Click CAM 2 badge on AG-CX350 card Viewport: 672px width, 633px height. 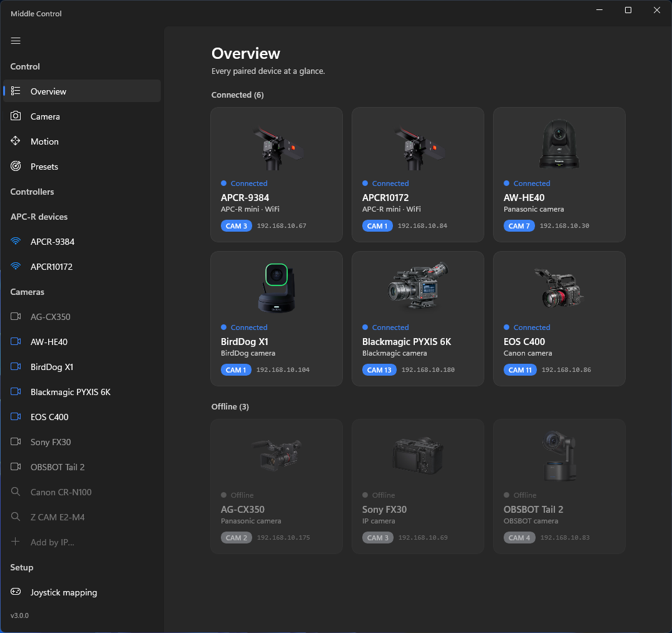[x=237, y=538]
